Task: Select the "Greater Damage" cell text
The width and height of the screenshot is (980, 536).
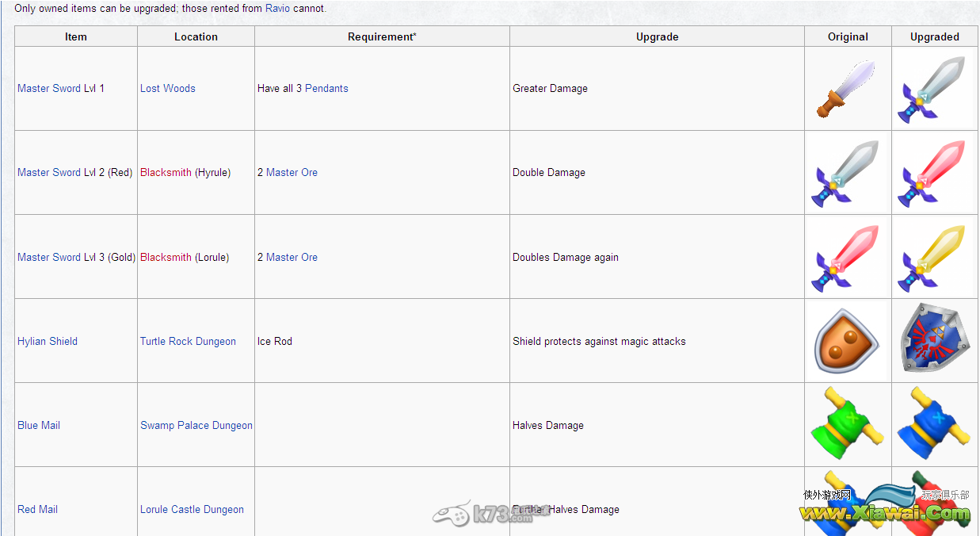Action: point(550,89)
